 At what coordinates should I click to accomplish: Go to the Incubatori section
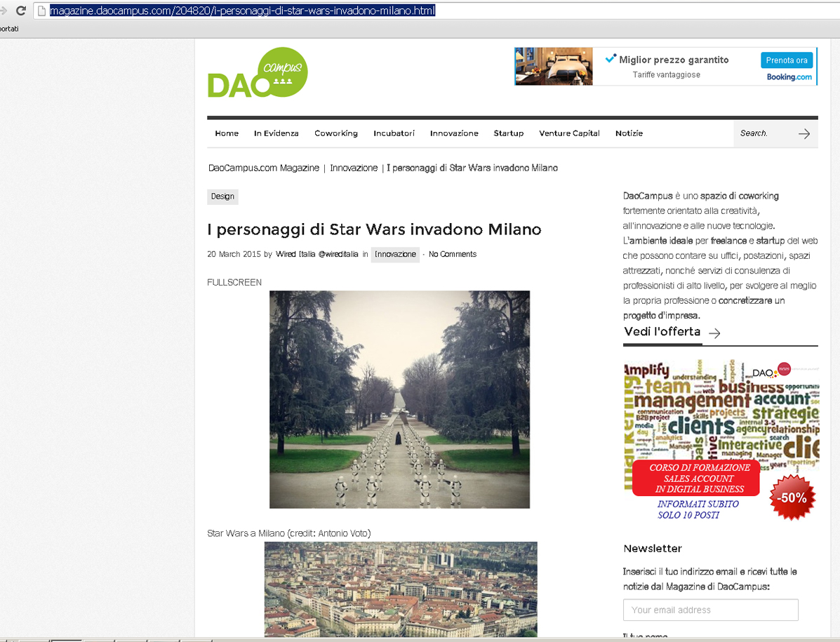click(394, 133)
